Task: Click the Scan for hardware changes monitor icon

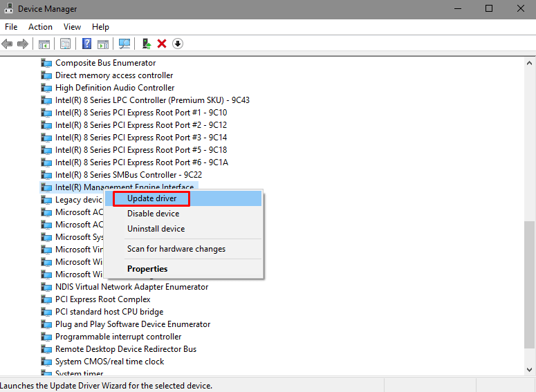Action: coord(124,44)
